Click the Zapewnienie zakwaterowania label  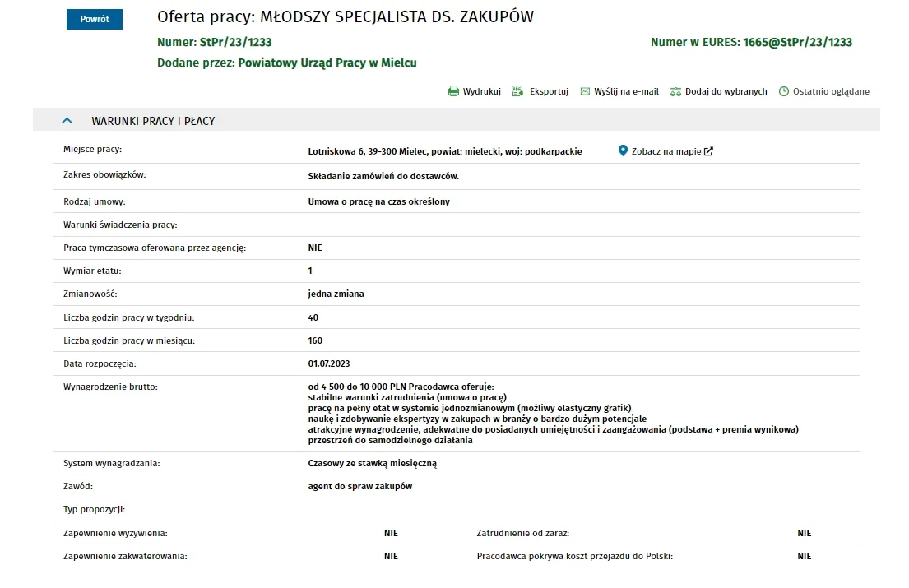(x=125, y=556)
